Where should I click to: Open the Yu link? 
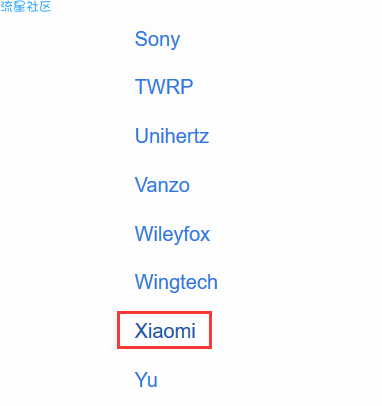tap(146, 380)
